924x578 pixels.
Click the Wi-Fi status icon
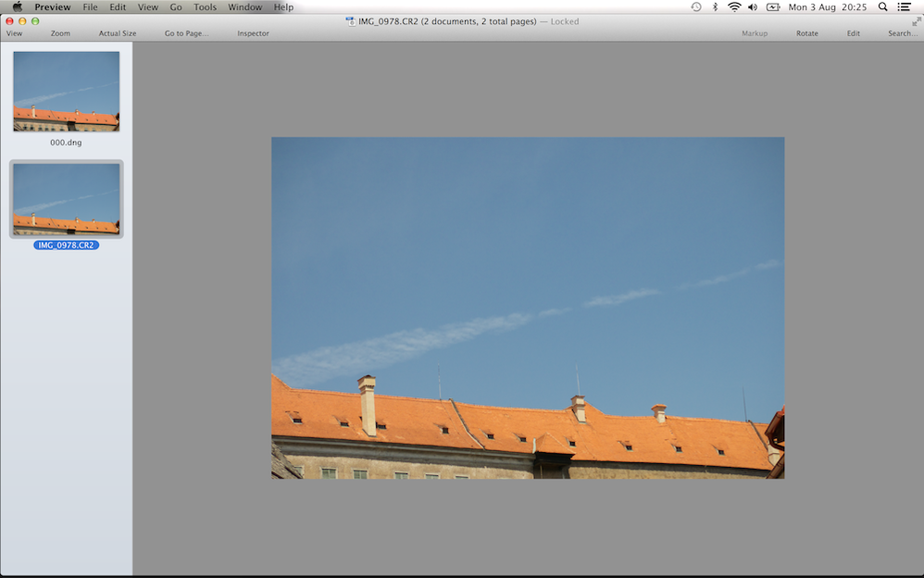click(733, 6)
